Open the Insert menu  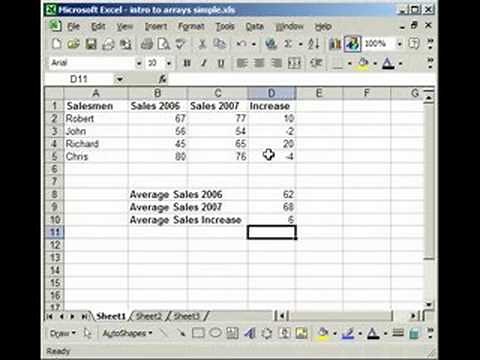click(156, 26)
